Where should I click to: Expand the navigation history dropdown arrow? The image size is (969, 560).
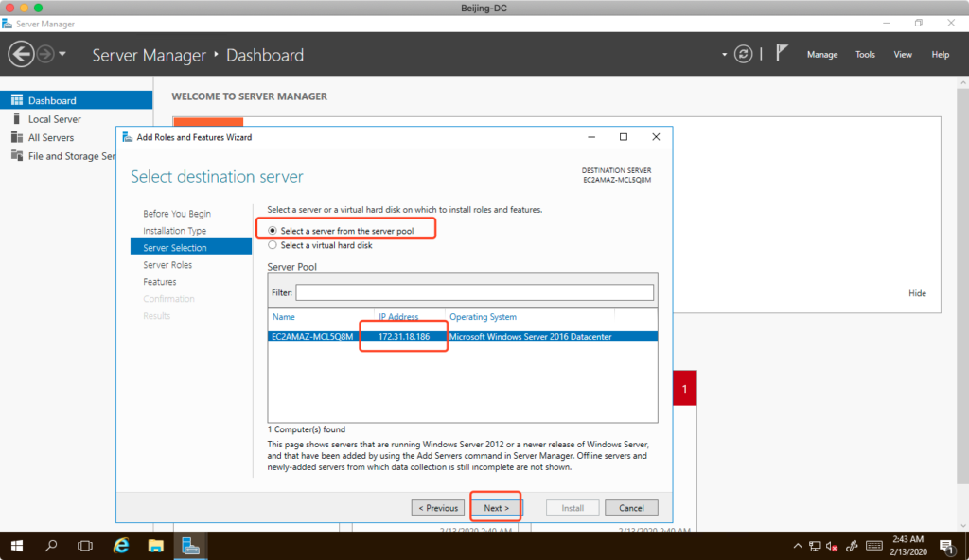coord(62,54)
